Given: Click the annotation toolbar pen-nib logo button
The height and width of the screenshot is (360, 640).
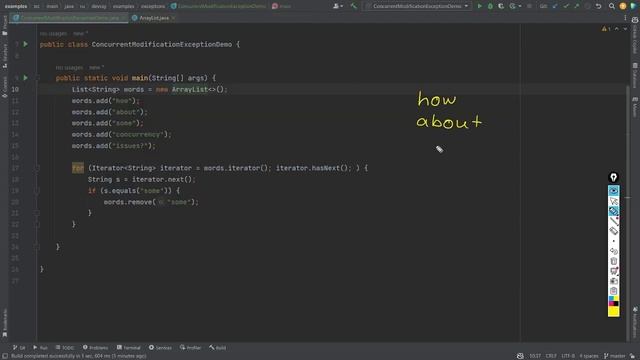Looking at the screenshot, I should point(613,177).
